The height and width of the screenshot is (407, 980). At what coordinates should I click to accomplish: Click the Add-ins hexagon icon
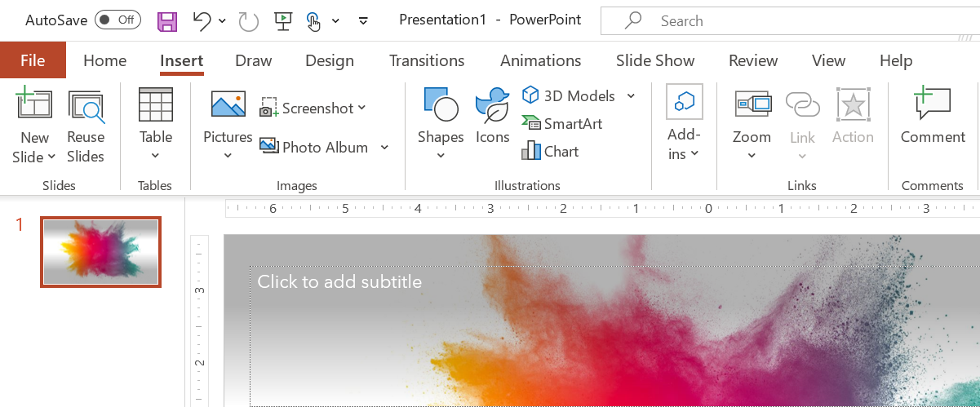coord(684,102)
